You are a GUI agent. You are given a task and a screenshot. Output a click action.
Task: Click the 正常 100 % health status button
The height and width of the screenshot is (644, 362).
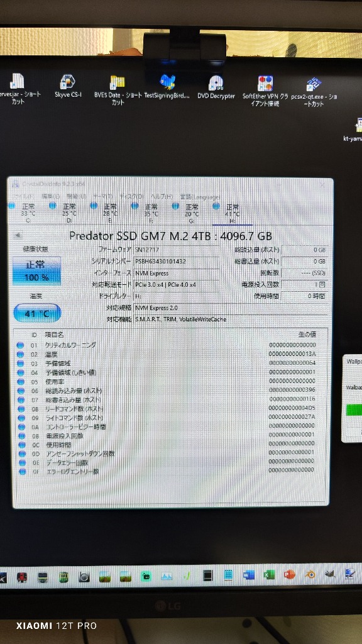[36, 270]
